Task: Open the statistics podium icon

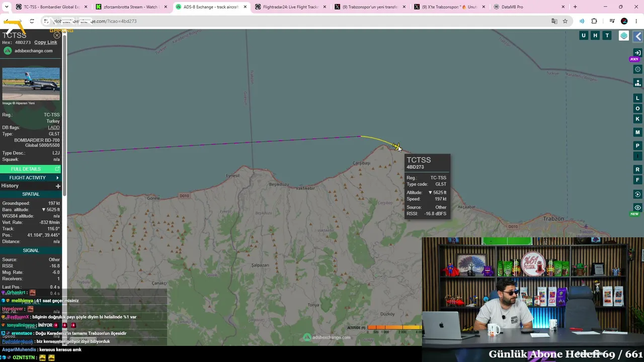Action: click(637, 83)
